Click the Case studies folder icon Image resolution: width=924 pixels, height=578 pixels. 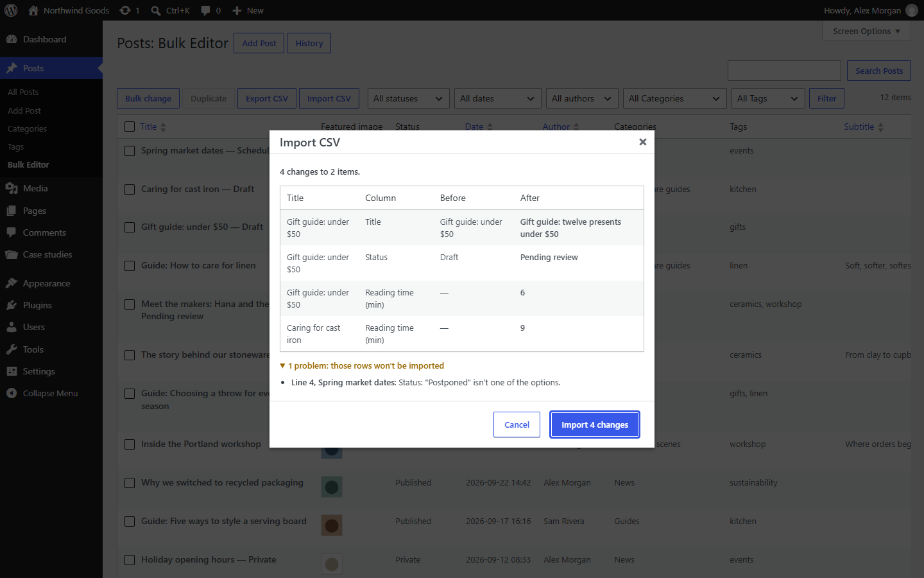(x=12, y=254)
